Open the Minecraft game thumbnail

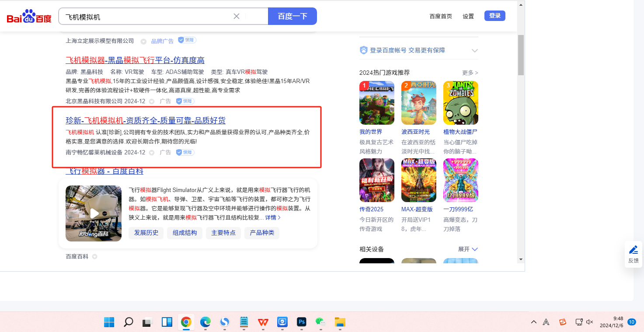pyautogui.click(x=377, y=103)
